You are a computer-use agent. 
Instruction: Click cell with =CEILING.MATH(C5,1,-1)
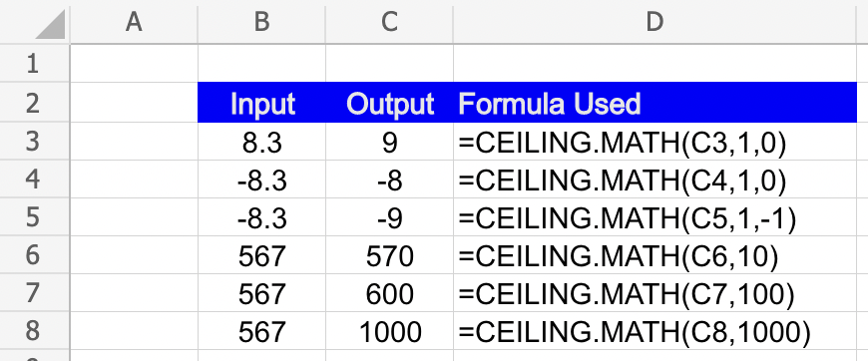(654, 217)
